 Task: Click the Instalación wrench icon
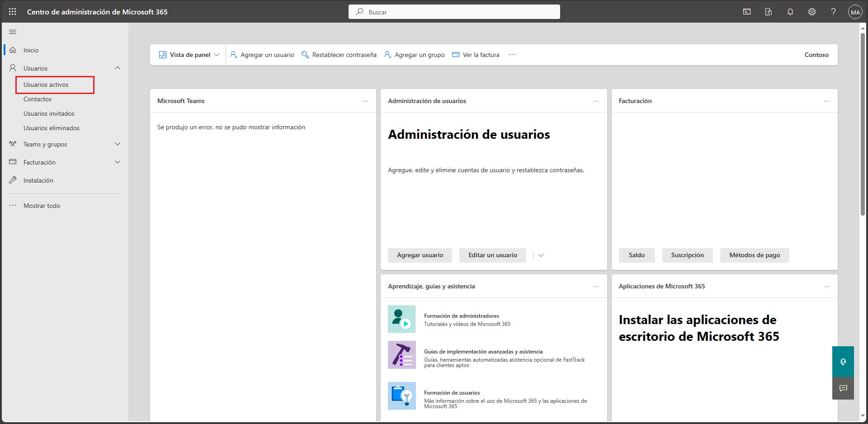coord(13,180)
